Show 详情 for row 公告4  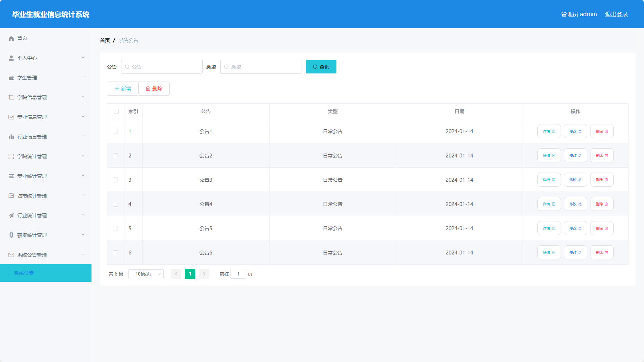pos(549,204)
